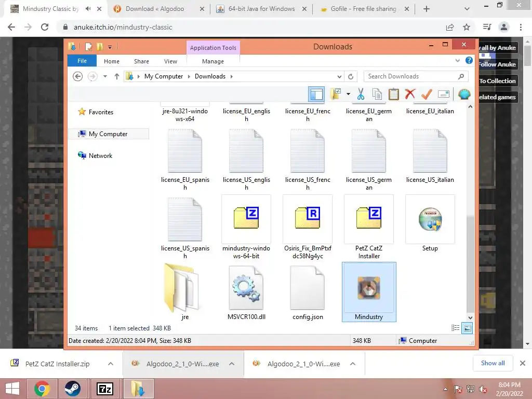Select the MSVCR100.dll file

click(246, 292)
